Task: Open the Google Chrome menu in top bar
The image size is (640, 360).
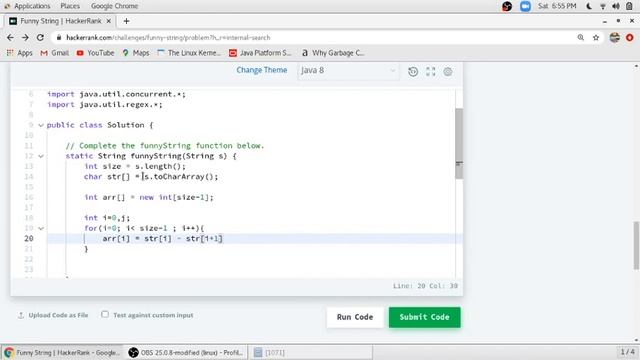Action: (114, 6)
